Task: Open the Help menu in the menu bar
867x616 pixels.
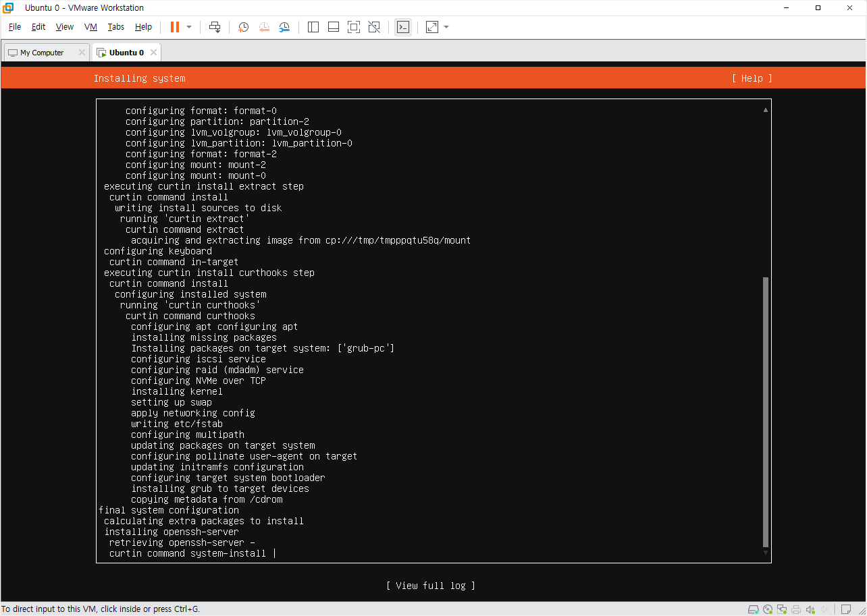Action: [x=143, y=27]
